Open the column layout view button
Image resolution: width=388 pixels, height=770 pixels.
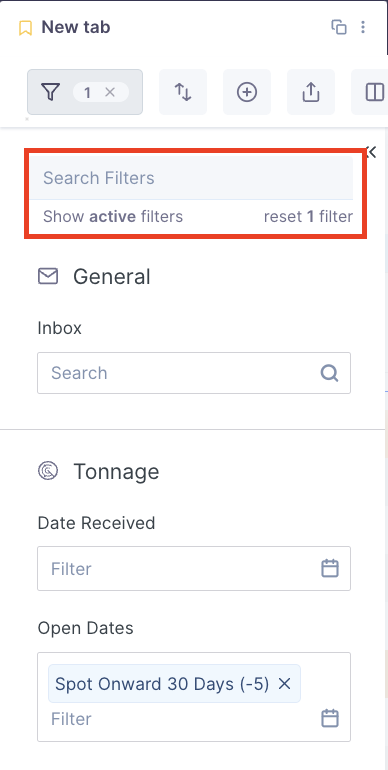(374, 92)
